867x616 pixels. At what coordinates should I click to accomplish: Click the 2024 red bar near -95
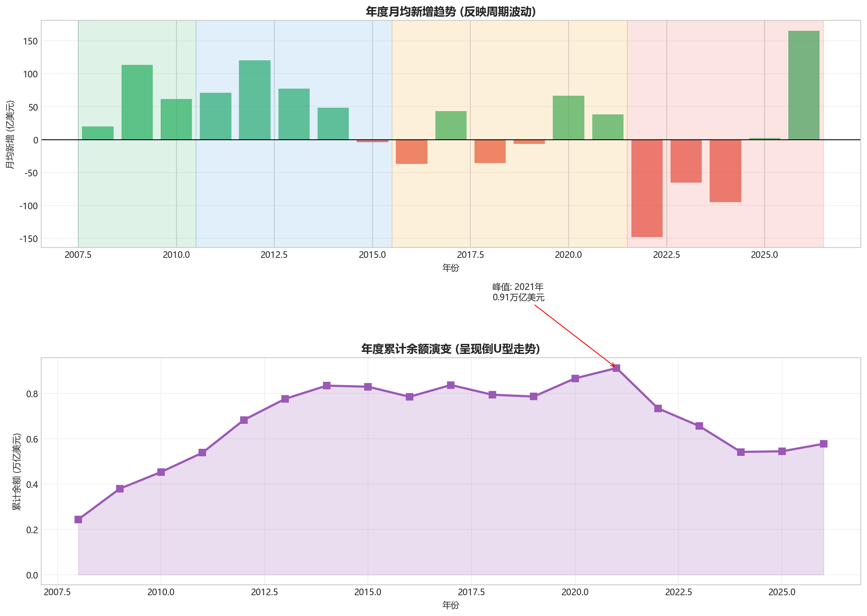click(725, 171)
